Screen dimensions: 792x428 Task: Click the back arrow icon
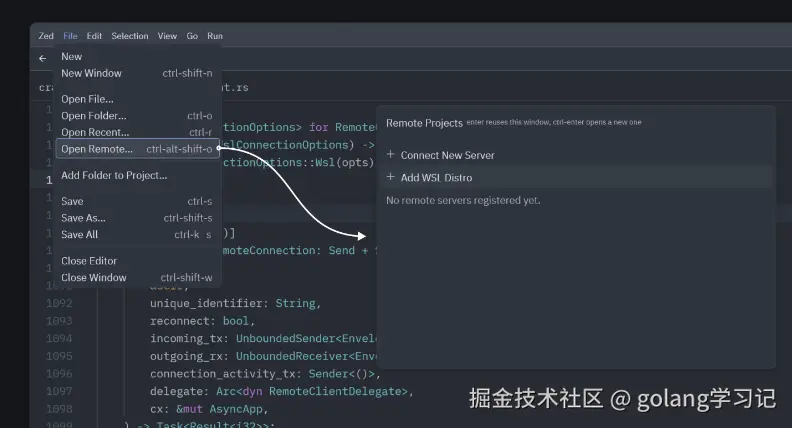tap(42, 59)
